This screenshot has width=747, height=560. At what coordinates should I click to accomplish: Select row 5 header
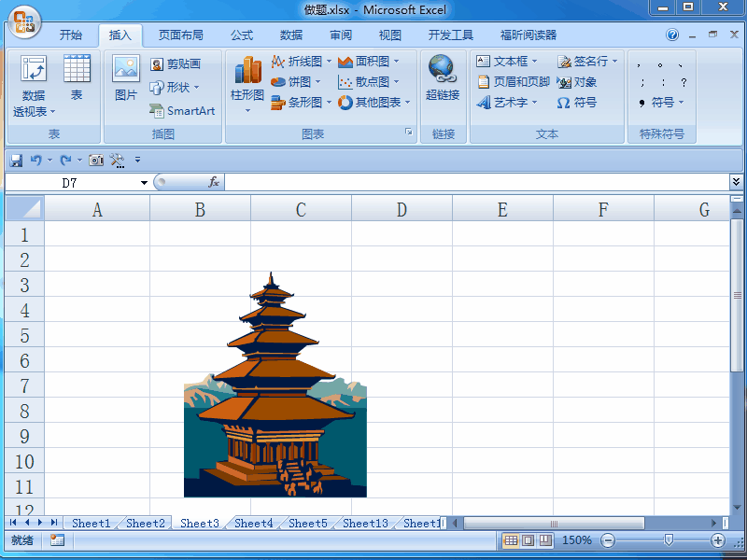click(x=25, y=335)
